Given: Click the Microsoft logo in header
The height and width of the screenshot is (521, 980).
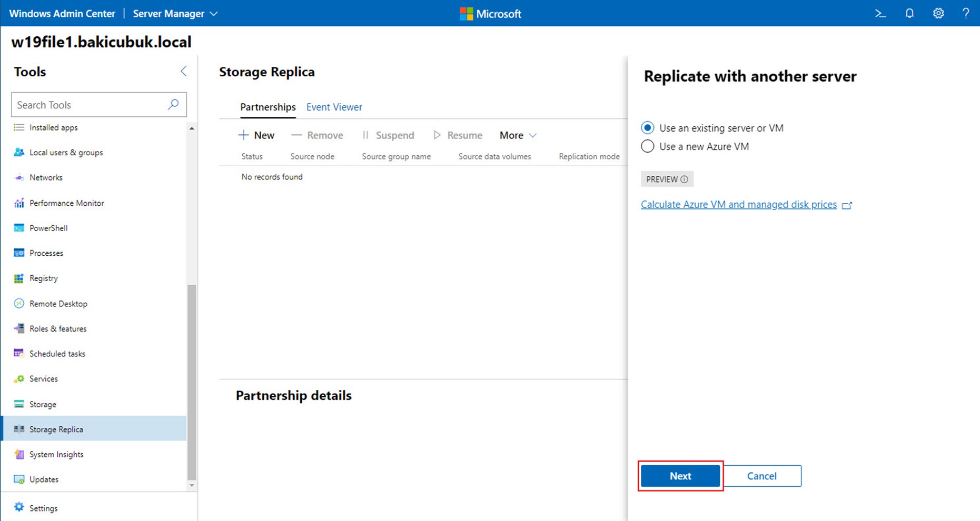Looking at the screenshot, I should click(x=466, y=14).
